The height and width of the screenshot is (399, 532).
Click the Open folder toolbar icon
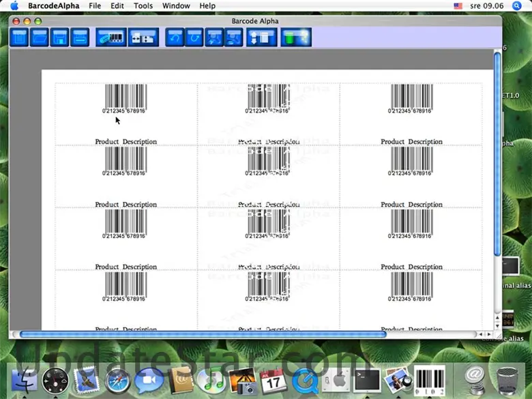click(x=40, y=37)
